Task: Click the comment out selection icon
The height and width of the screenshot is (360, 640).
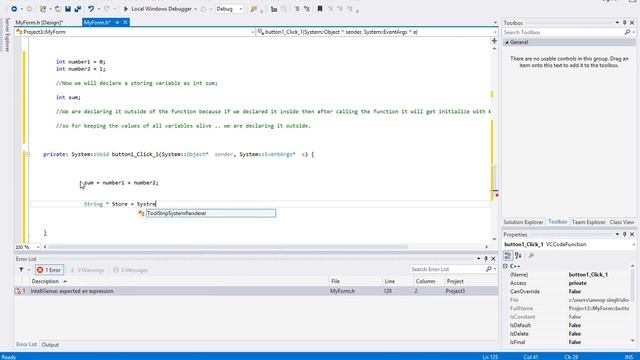Action: tap(297, 9)
